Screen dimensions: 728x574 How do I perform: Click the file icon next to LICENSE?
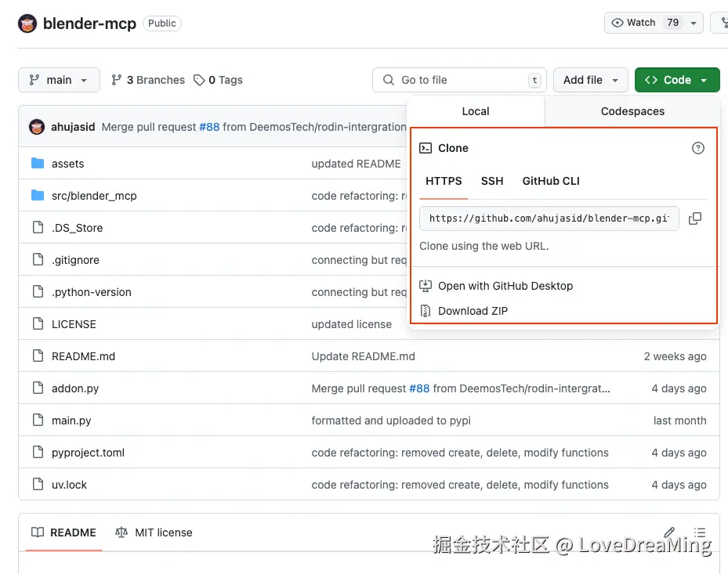[38, 323]
